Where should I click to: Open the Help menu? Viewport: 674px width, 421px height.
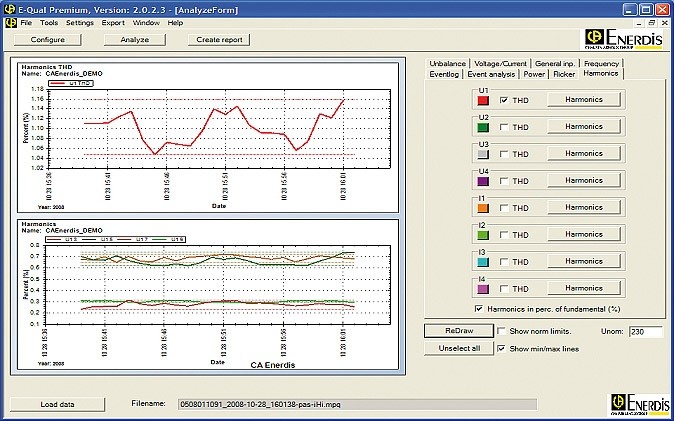tap(175, 23)
